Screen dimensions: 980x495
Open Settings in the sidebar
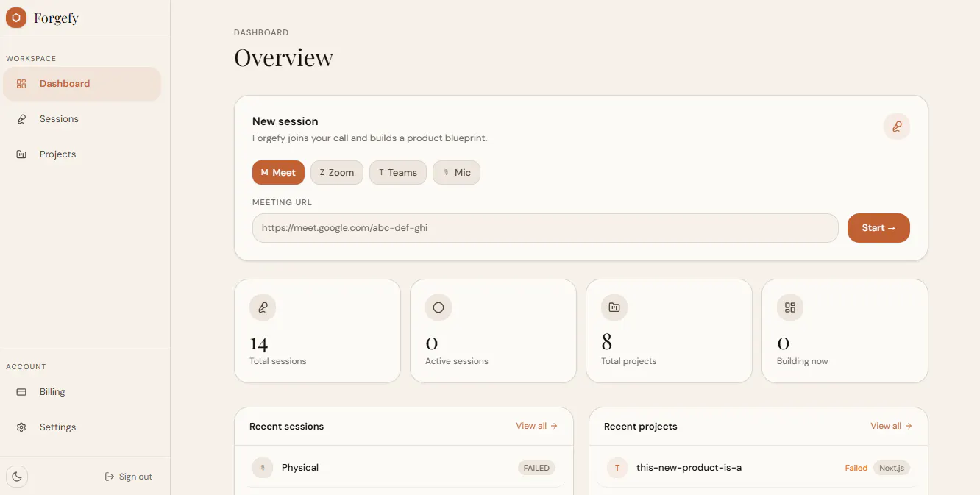(x=82, y=427)
